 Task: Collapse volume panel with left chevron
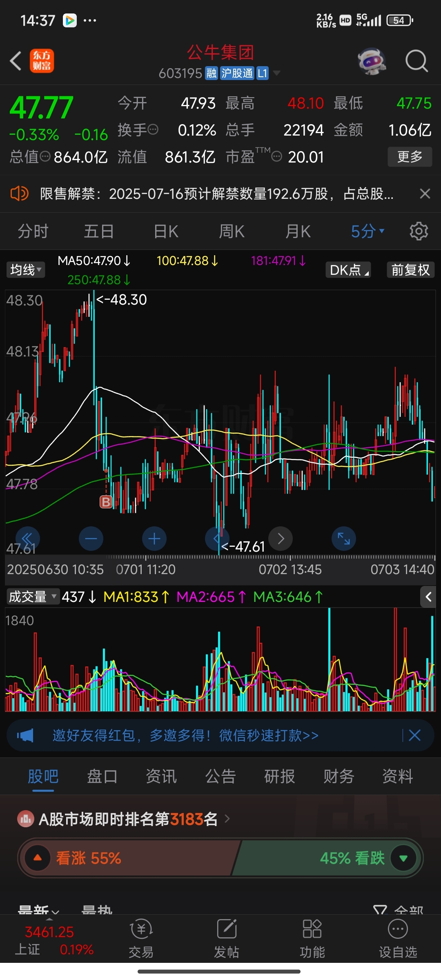tap(428, 597)
